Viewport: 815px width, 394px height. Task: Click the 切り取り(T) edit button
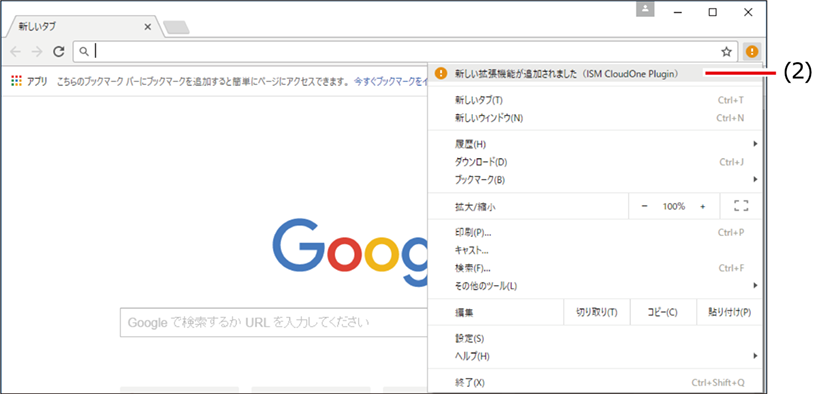[x=597, y=312]
